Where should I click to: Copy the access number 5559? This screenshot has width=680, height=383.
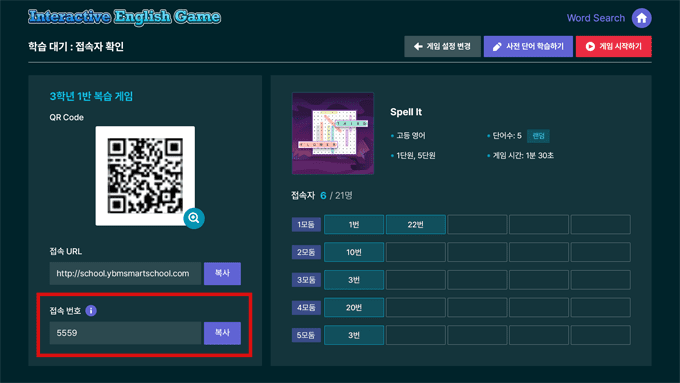tap(222, 333)
